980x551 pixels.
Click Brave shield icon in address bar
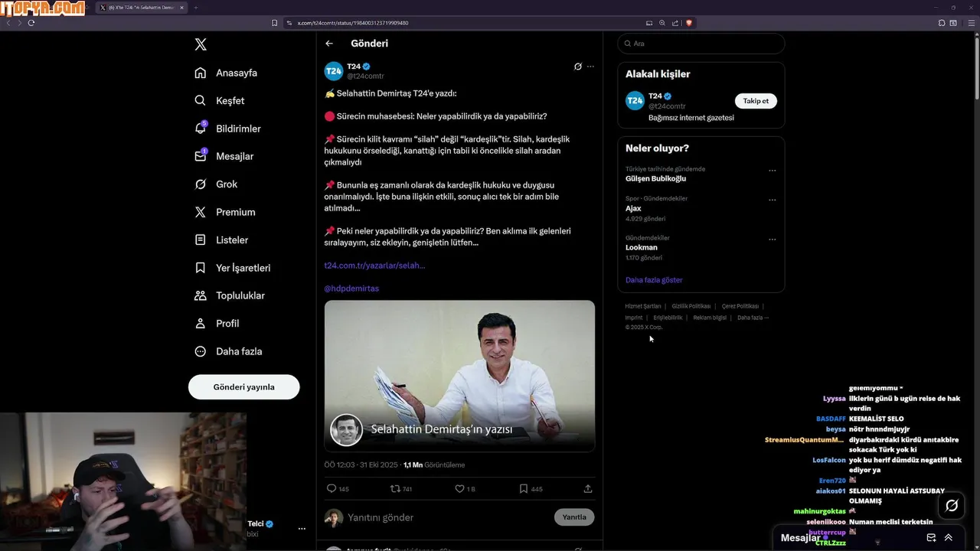tap(689, 23)
